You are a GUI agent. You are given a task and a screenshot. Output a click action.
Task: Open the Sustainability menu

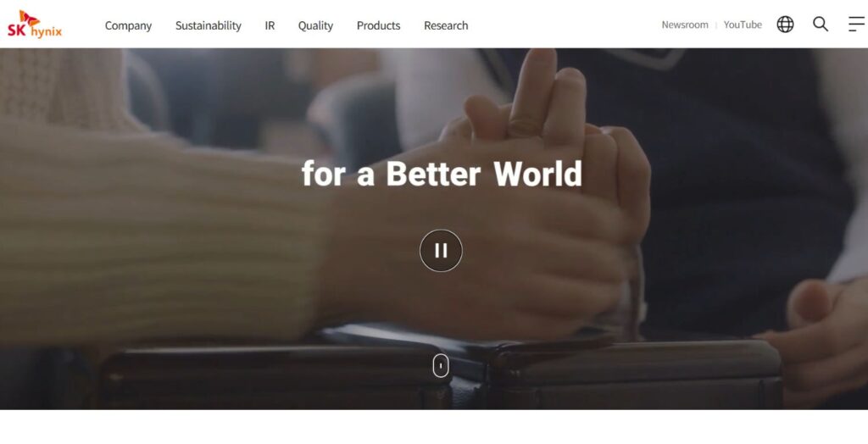point(209,25)
